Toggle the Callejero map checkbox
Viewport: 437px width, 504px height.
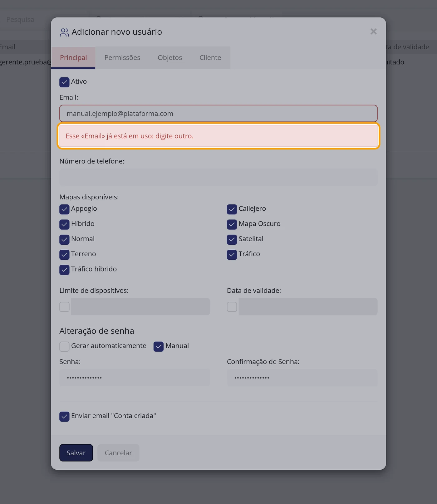point(232,209)
